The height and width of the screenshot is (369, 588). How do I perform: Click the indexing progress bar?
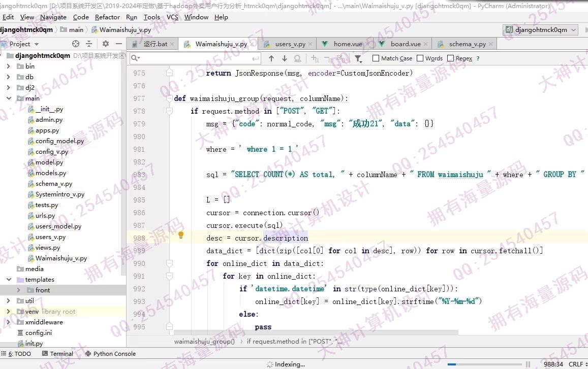coord(484,364)
